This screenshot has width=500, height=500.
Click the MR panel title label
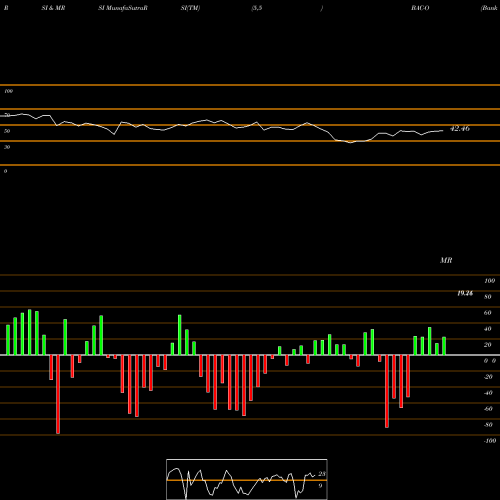446,260
